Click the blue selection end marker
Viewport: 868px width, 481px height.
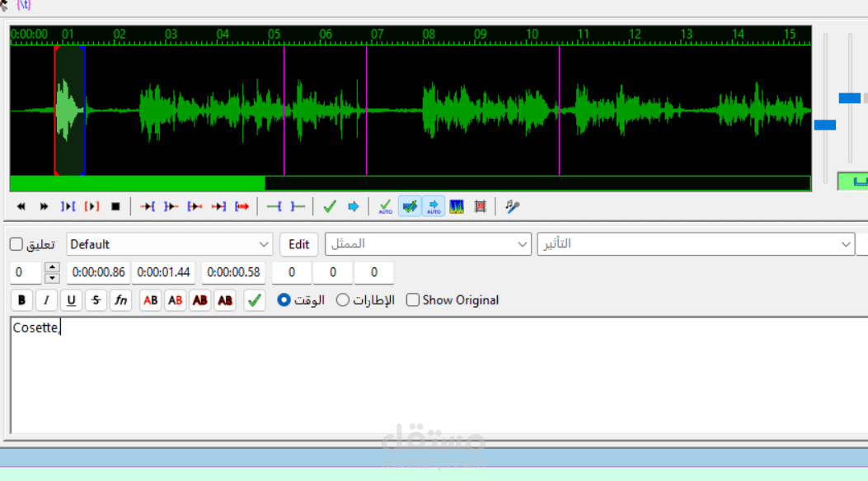pos(84,111)
